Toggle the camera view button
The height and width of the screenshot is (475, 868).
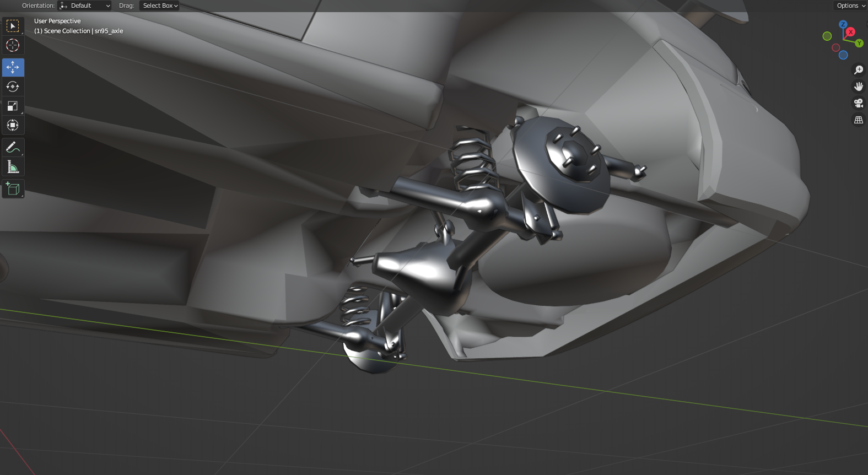[x=859, y=103]
